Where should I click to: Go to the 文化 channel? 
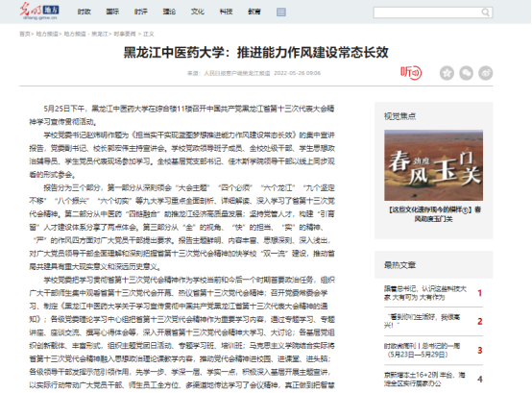198,12
